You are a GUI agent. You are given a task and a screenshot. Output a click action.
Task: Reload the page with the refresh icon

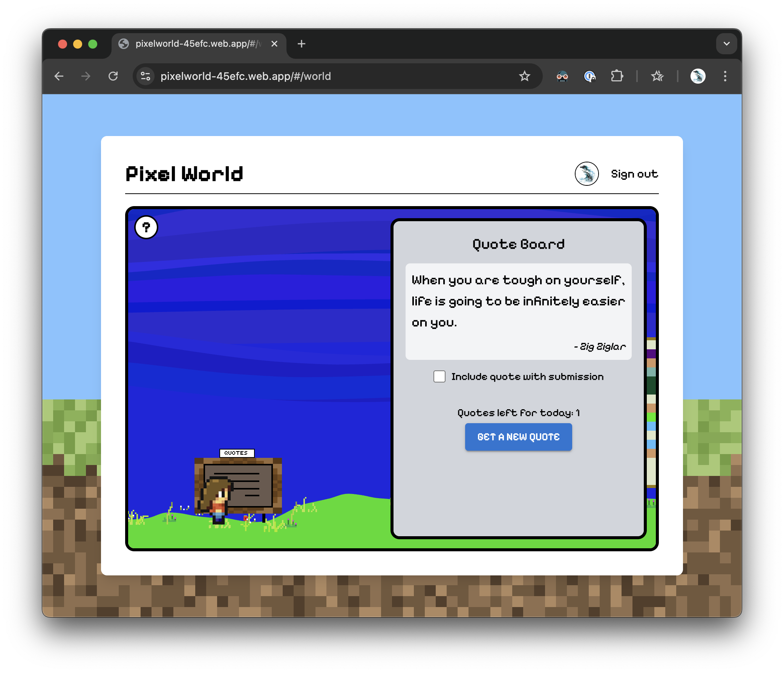click(x=113, y=76)
